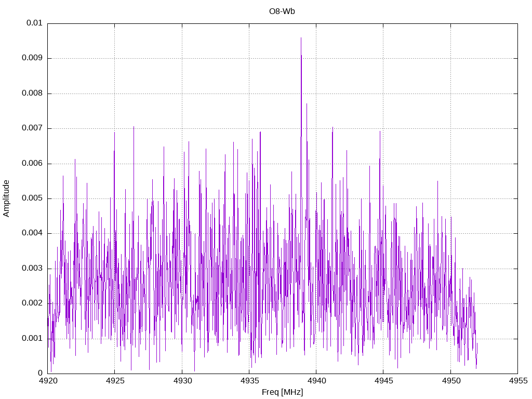Viewport: 532px width, 399px height.
Task: Click the 4930 x-axis tick label
Action: pos(182,381)
